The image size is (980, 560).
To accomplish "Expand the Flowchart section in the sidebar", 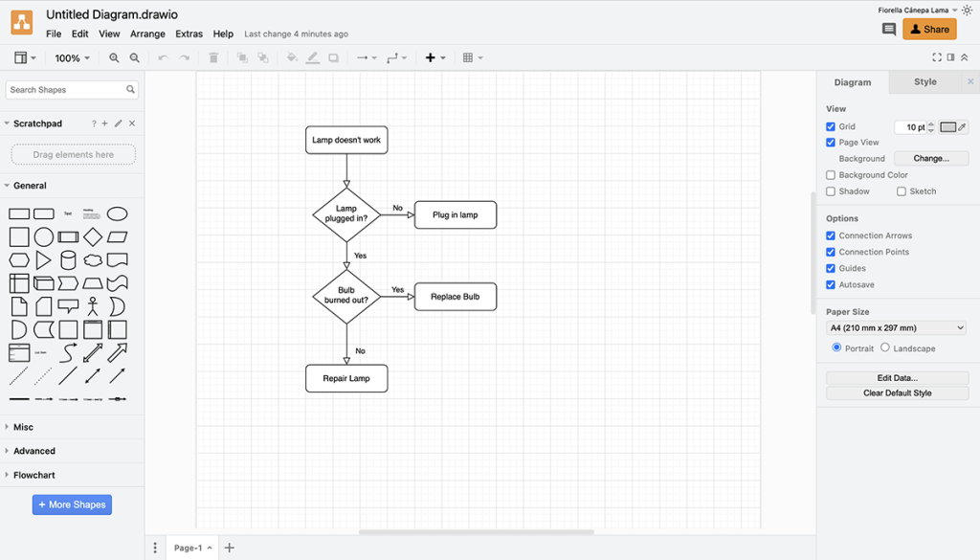I will (x=33, y=475).
